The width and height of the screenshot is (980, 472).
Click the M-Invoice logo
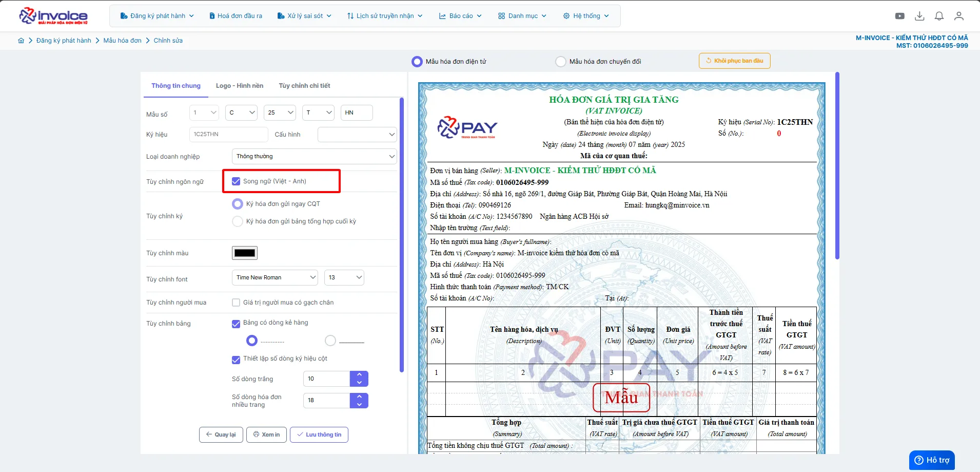pyautogui.click(x=53, y=16)
